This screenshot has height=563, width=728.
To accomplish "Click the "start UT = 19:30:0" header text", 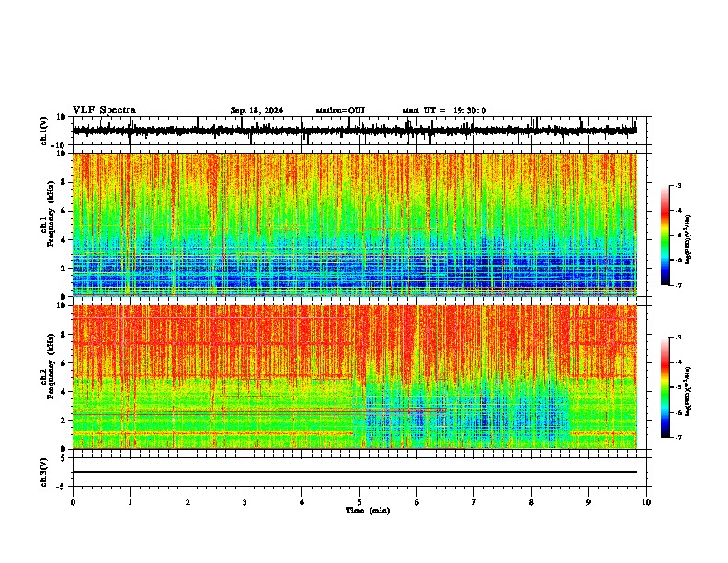I will 444,110.
